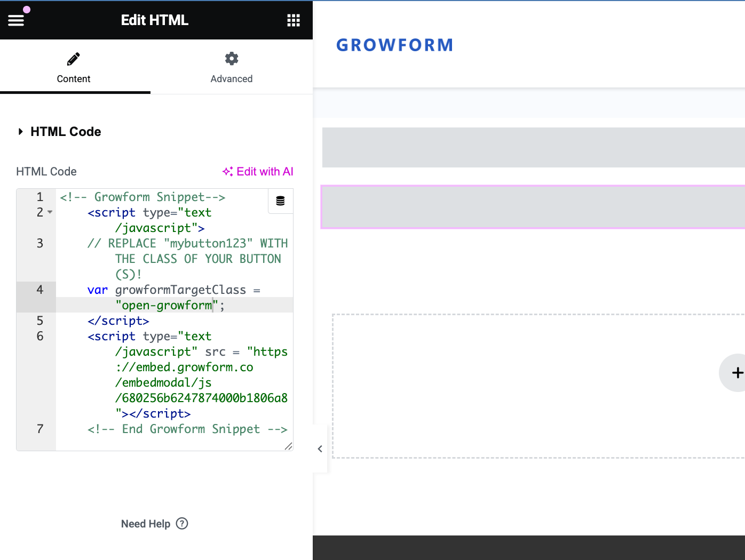Switch to the Content tab
The height and width of the screenshot is (560, 745).
coord(74,67)
